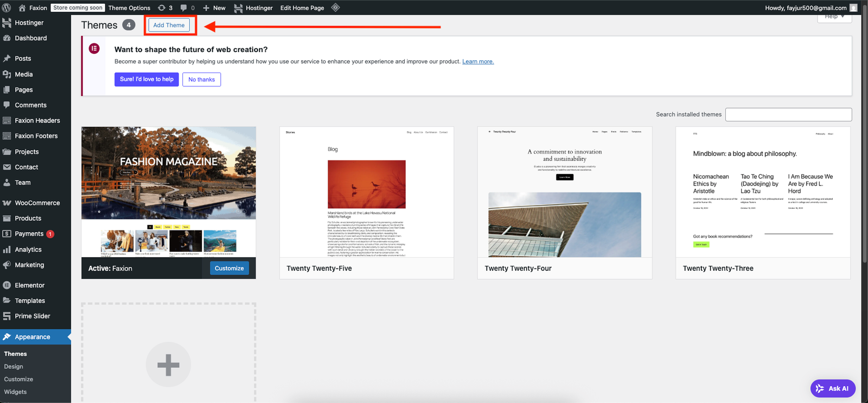This screenshot has height=403, width=868.
Task: Click the WordPress logo icon
Action: (7, 8)
